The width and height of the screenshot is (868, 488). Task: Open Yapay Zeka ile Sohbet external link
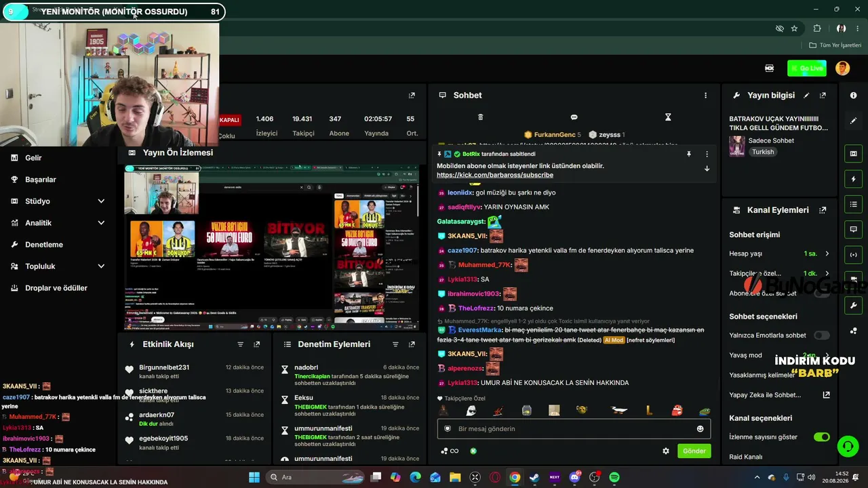(826, 395)
